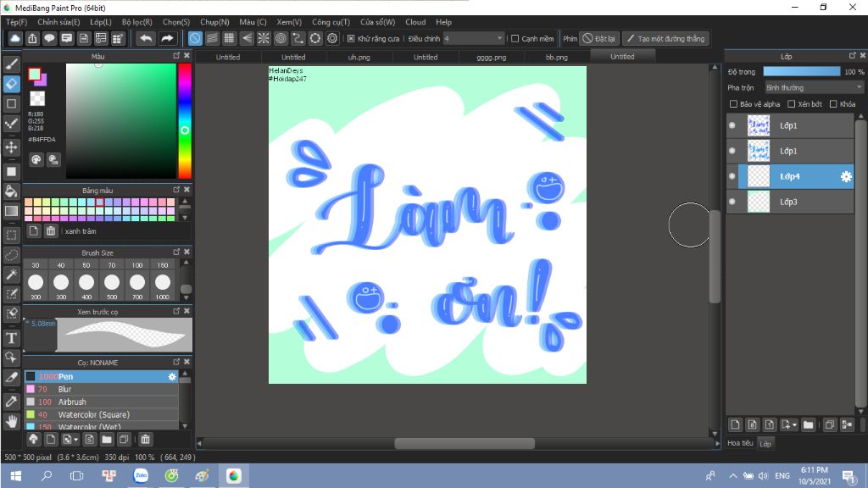
Task: Open the snap settings gear icon
Action: point(332,38)
